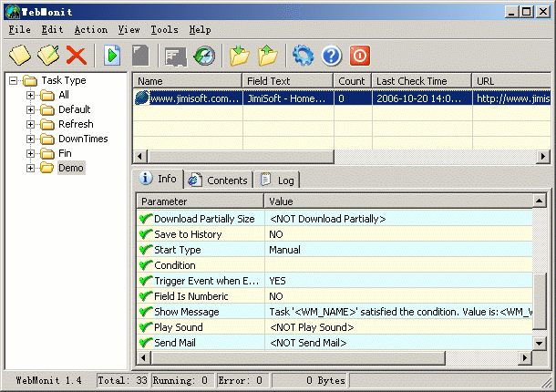Switch to the Contents tab
Image resolution: width=556 pixels, height=392 pixels.
(219, 181)
